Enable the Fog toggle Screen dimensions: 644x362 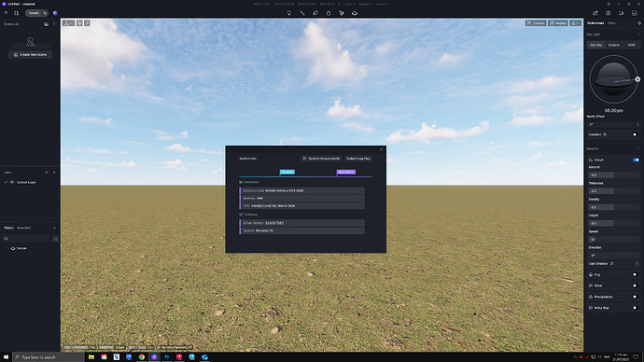(635, 274)
